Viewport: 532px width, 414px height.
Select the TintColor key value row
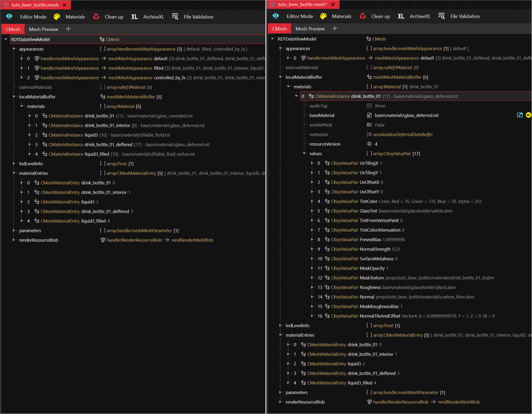click(368, 201)
